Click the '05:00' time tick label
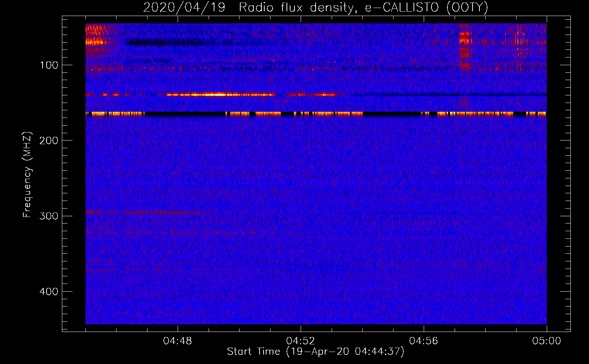This screenshot has width=589, height=364. (546, 341)
